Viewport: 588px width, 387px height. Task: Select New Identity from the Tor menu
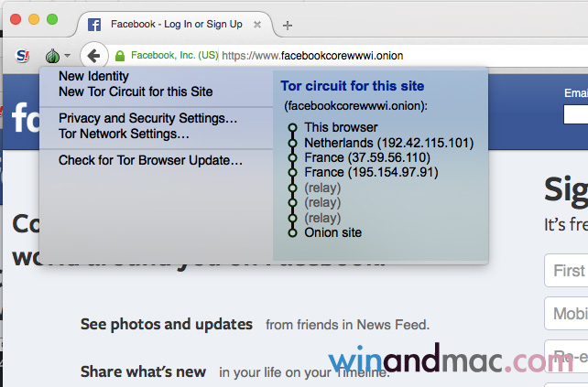pos(93,77)
